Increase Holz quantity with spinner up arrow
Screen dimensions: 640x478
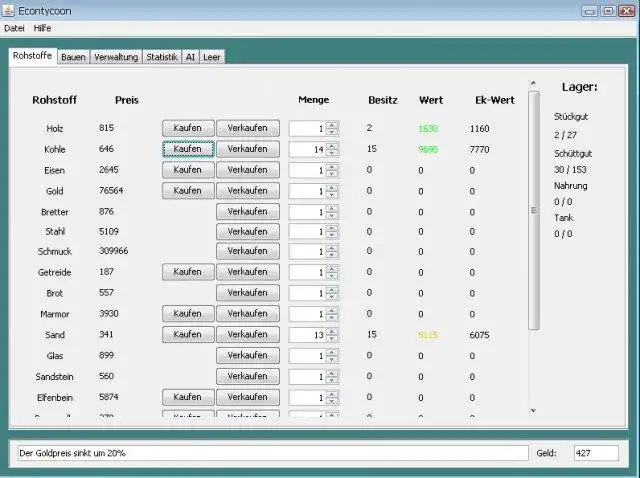click(x=332, y=125)
